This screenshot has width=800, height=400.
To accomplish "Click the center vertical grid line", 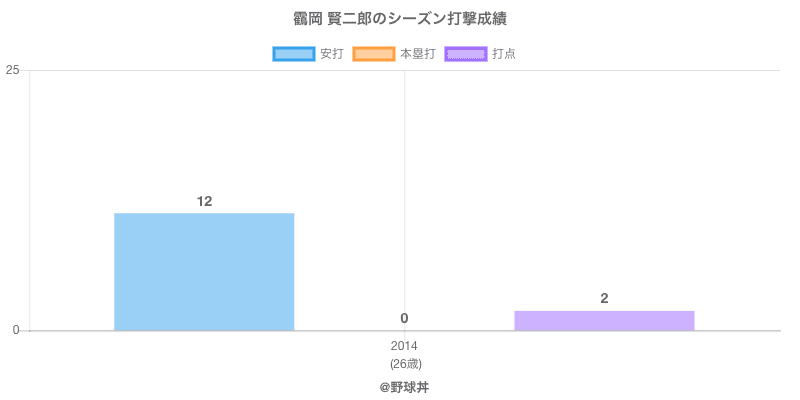I will click(x=405, y=194).
